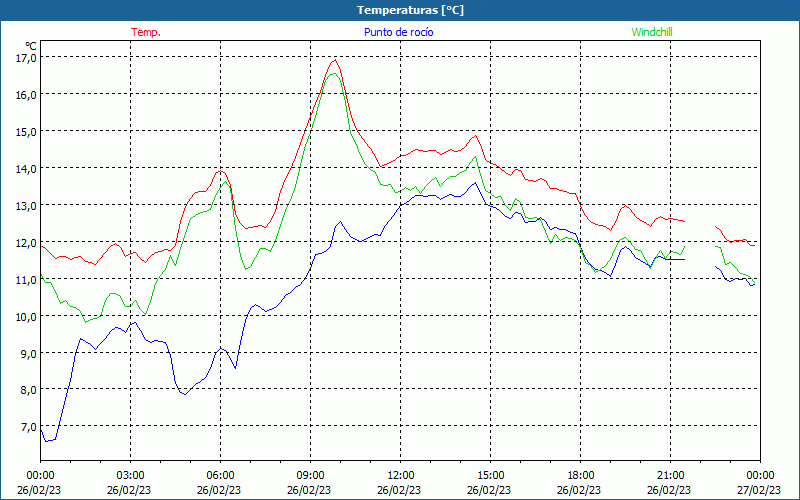Viewport: 800px width, 500px height.
Task: Click the 03:00 time axis label
Action: click(x=130, y=476)
